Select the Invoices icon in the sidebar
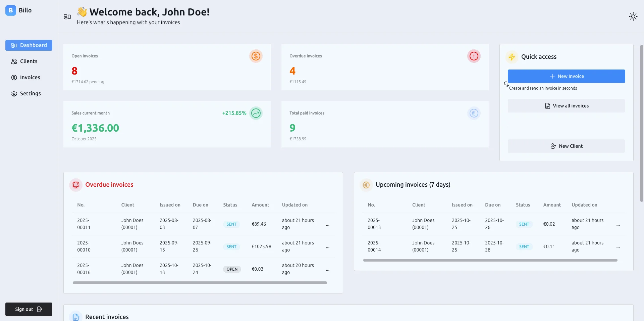 [14, 77]
